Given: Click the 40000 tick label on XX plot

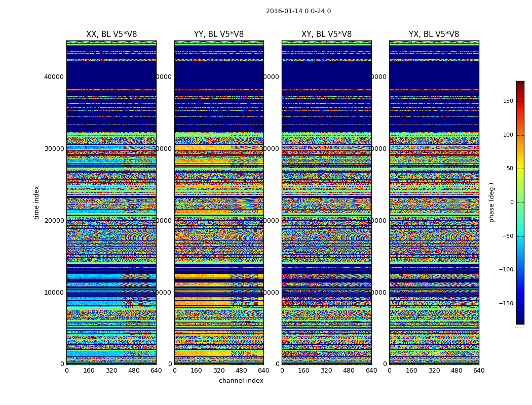Looking at the screenshot, I should tap(54, 77).
